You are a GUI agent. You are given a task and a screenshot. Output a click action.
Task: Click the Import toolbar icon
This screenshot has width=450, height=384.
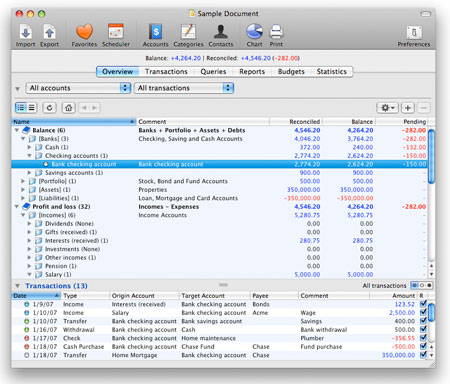(25, 32)
